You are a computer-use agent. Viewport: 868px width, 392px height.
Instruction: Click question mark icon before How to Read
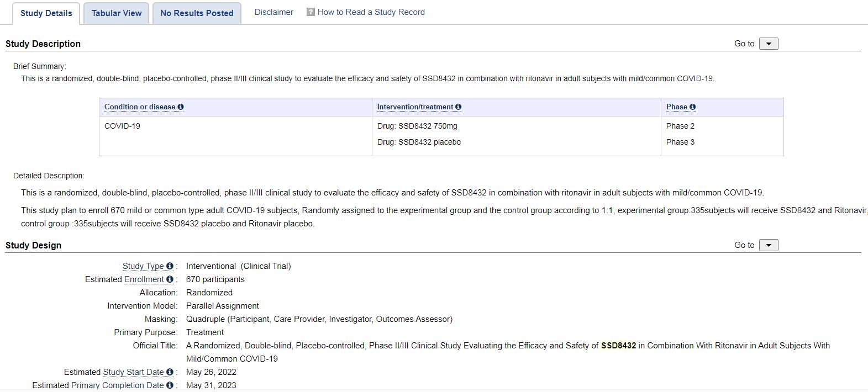click(311, 12)
